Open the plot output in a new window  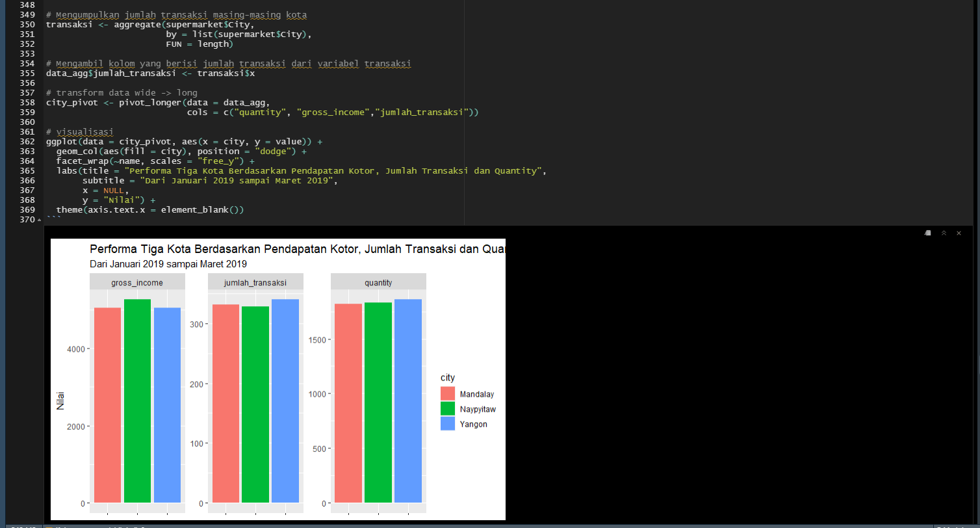click(x=927, y=233)
